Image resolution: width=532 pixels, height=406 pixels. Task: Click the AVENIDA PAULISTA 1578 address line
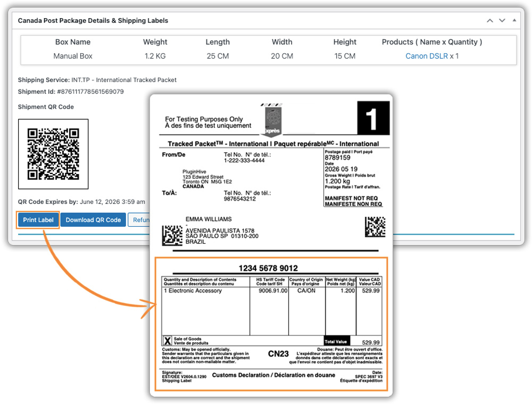(x=220, y=230)
